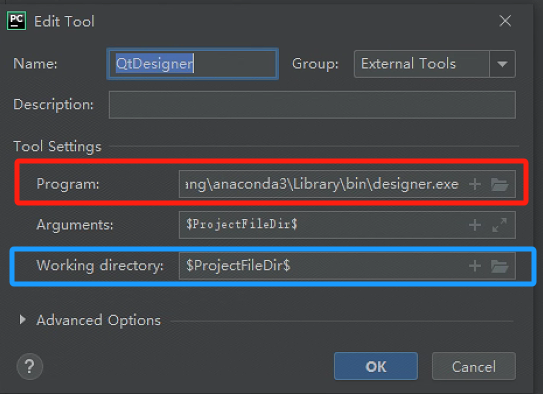The height and width of the screenshot is (394, 543).
Task: Browse for Program with the folder icon
Action: (499, 185)
